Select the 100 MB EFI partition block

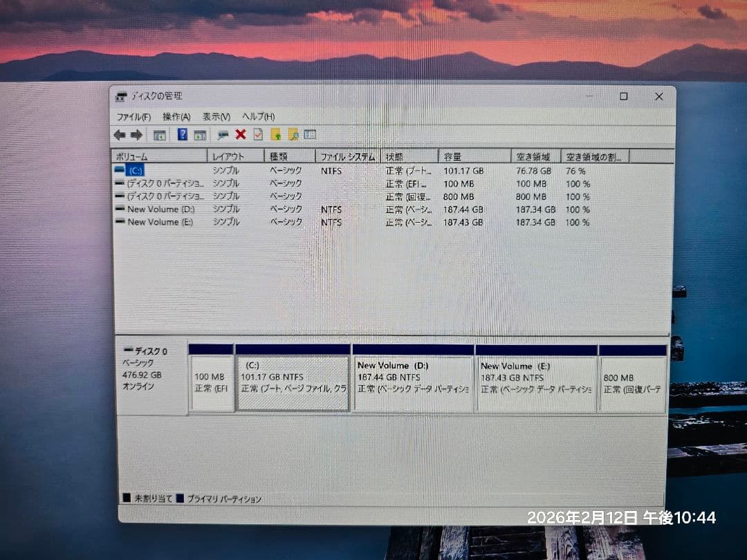click(210, 380)
